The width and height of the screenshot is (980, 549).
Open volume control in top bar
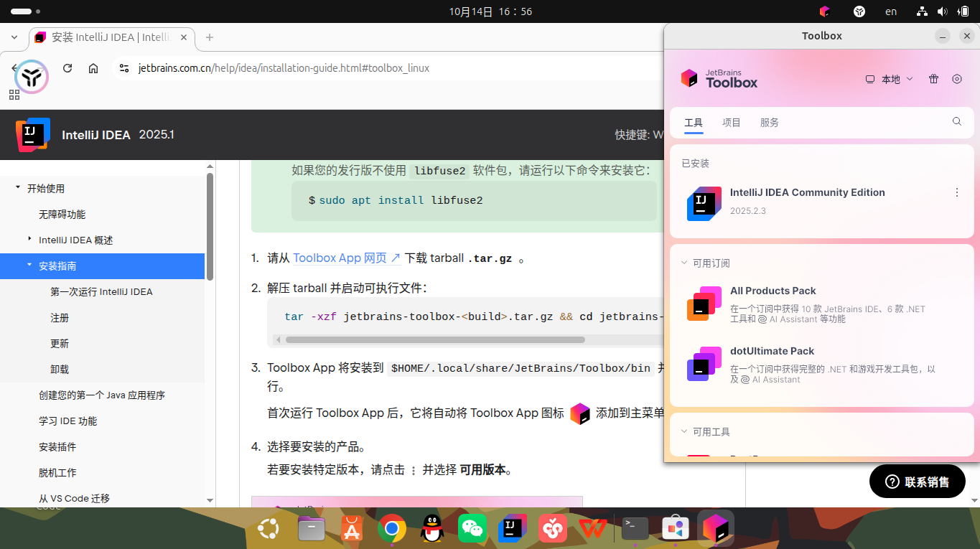(x=942, y=11)
